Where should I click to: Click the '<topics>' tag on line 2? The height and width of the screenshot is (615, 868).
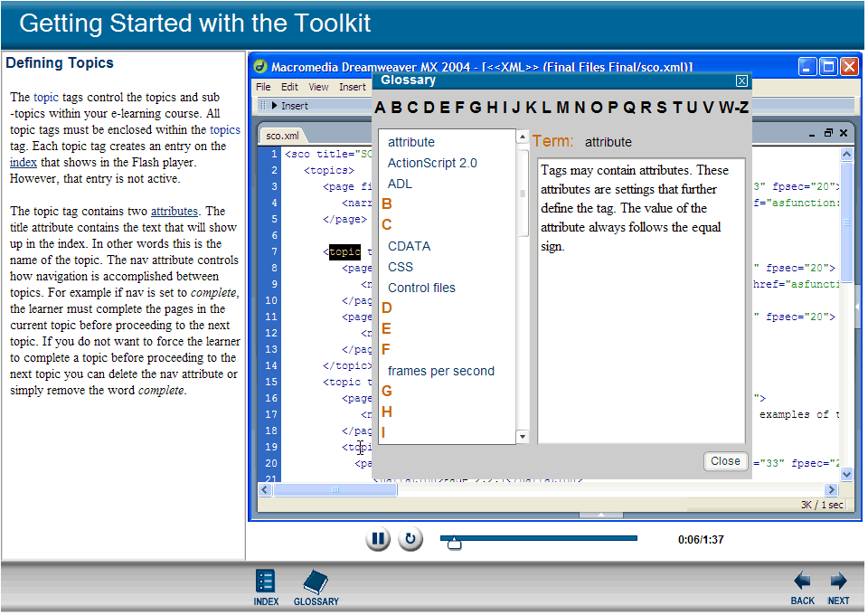click(329, 171)
